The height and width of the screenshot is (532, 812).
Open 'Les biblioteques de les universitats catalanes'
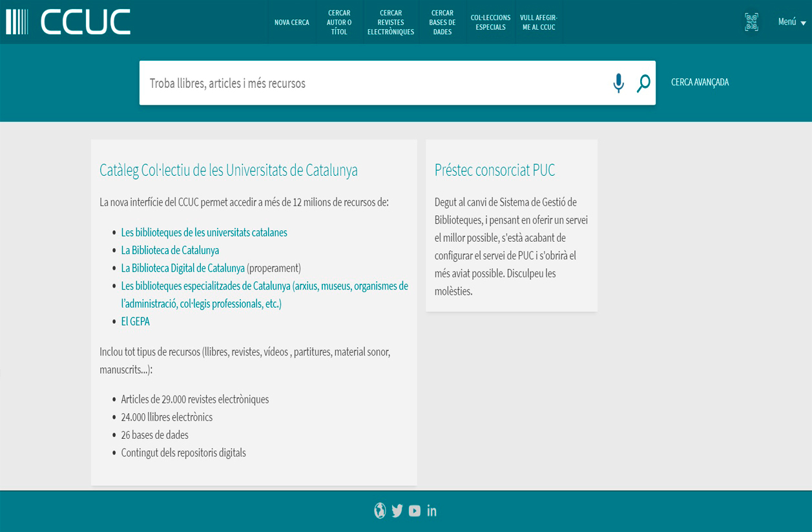204,233
